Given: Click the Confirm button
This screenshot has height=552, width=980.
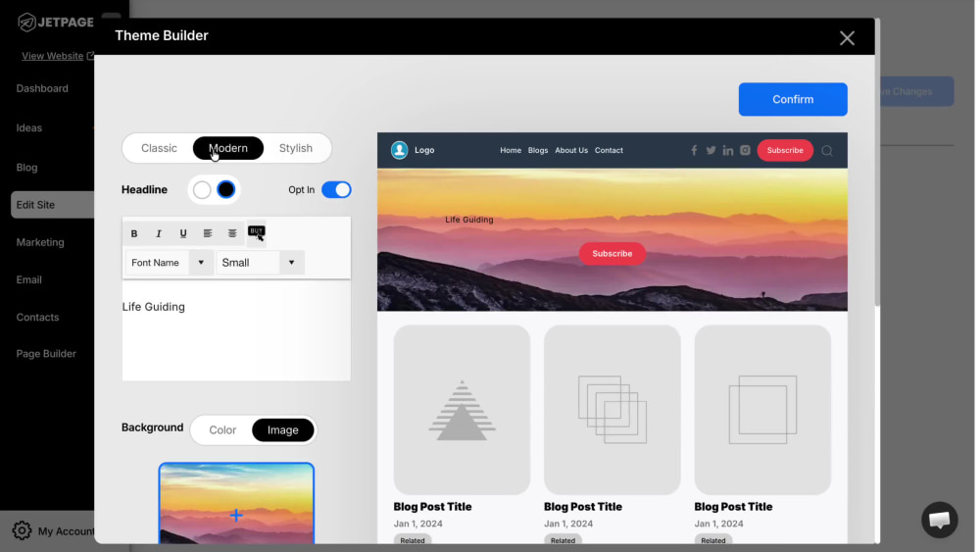Looking at the screenshot, I should point(793,99).
